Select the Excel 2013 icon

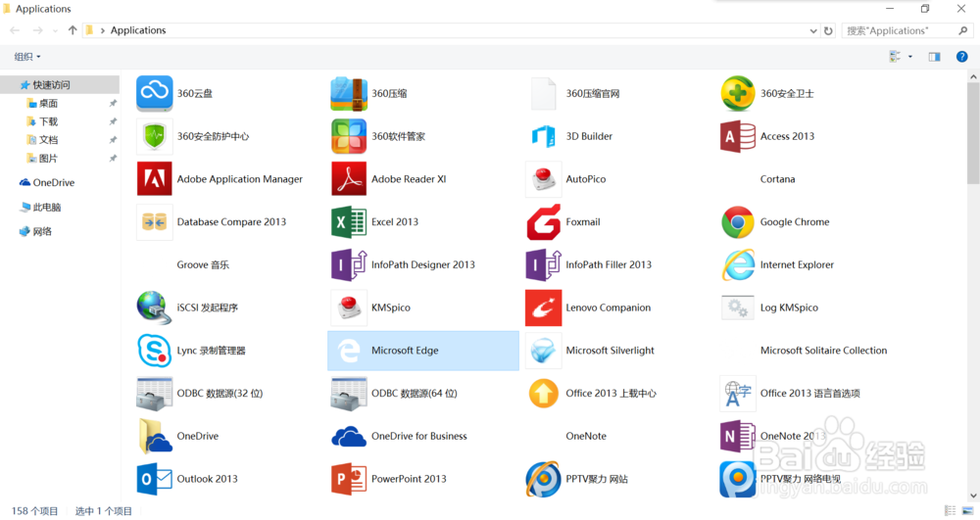pos(349,221)
